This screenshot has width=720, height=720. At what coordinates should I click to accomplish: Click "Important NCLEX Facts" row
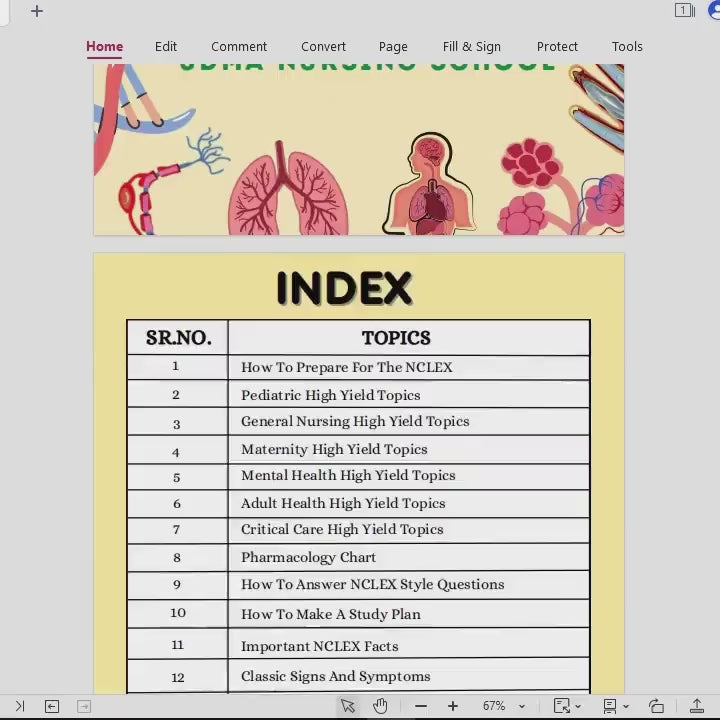coord(409,644)
